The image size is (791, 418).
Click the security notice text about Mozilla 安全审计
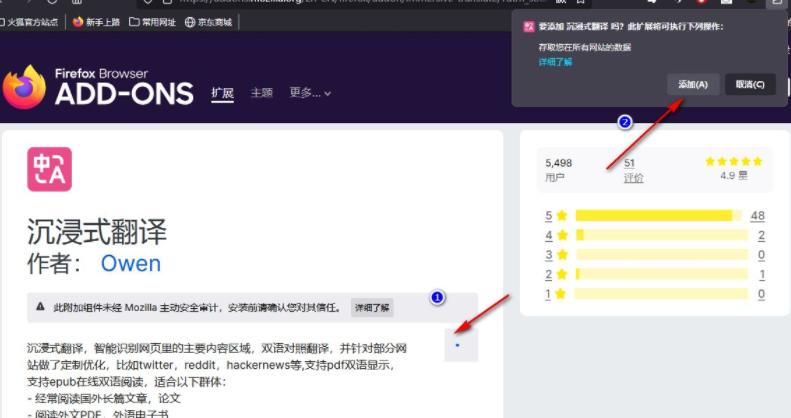pos(197,308)
